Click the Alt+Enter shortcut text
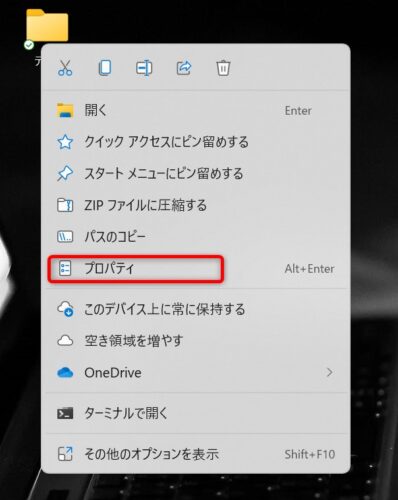The width and height of the screenshot is (398, 500). (309, 269)
